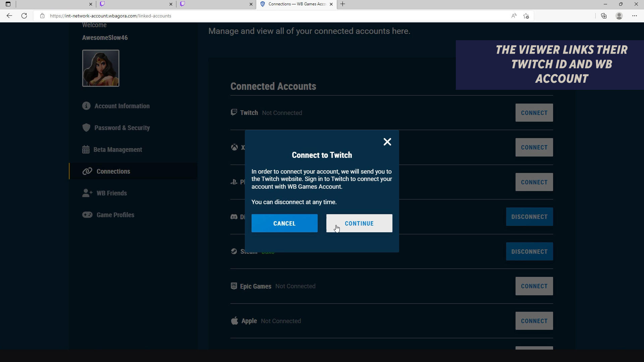View site information via the lock icon
This screenshot has width=644, height=362.
tap(42, 16)
